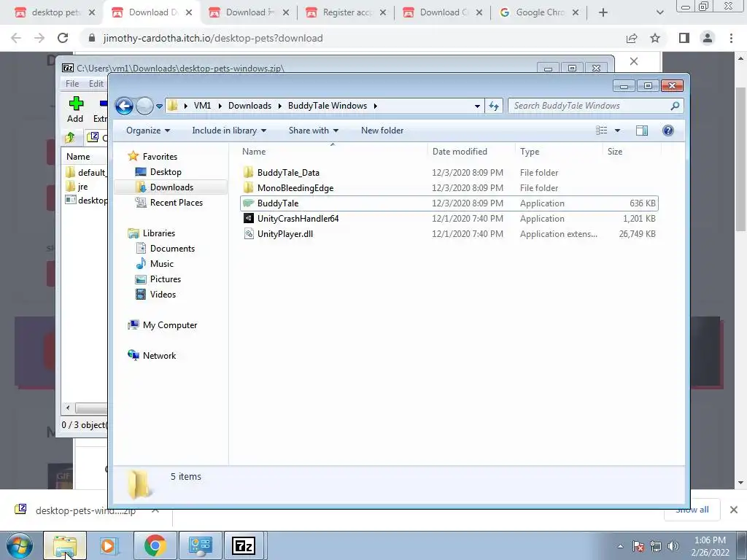
Task: Click the 7-Zip icon on the taskbar
Action: (244, 545)
